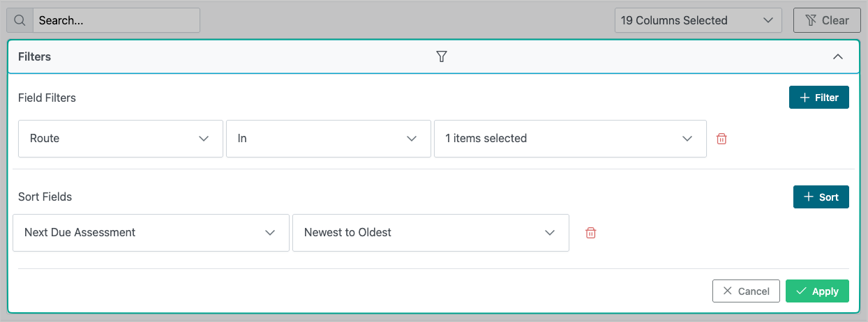Add a new field with Filter button
This screenshot has height=322, width=868.
click(818, 98)
